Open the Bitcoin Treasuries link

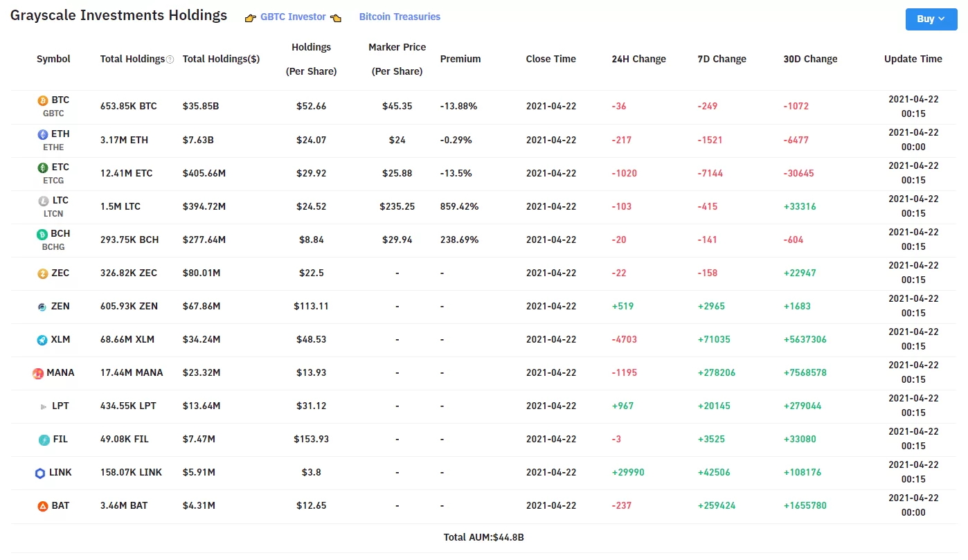coord(400,17)
